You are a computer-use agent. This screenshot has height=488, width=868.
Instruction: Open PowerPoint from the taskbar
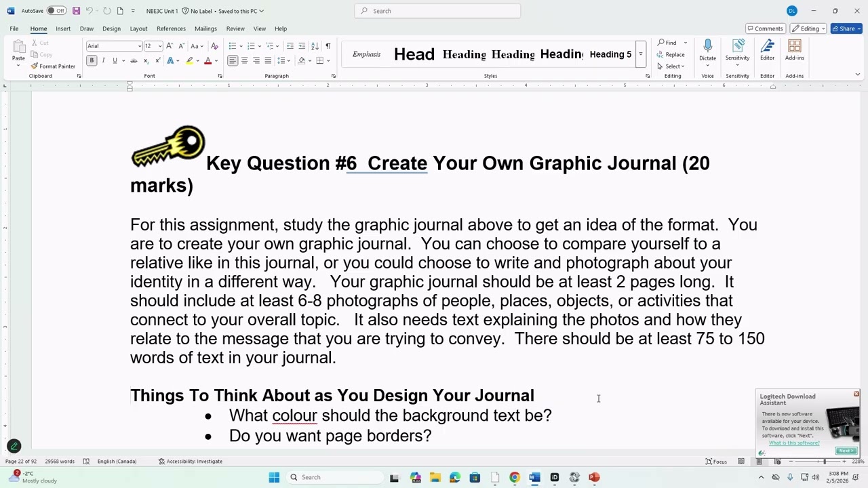(594, 477)
